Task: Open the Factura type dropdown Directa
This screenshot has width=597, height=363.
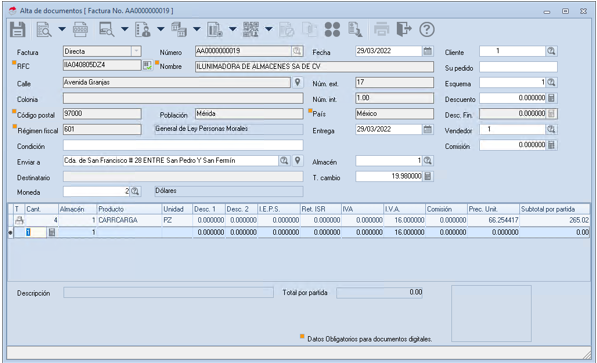Action: point(136,51)
